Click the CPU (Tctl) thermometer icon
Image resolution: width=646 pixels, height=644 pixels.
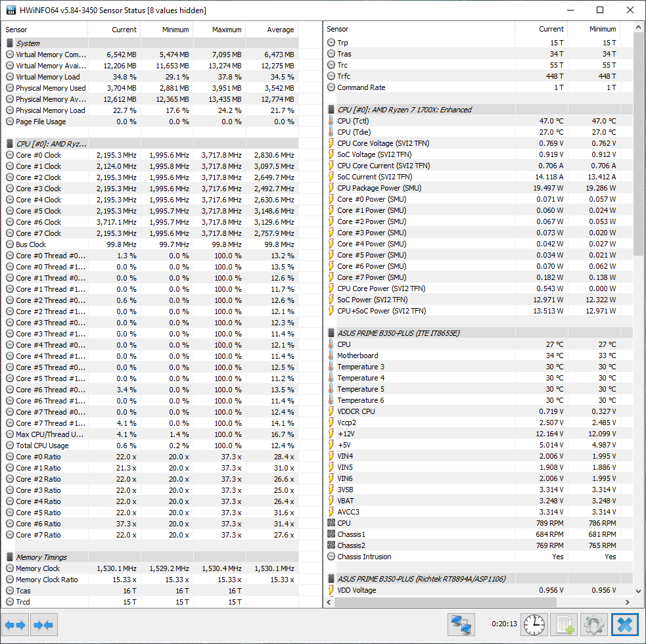pyautogui.click(x=331, y=121)
